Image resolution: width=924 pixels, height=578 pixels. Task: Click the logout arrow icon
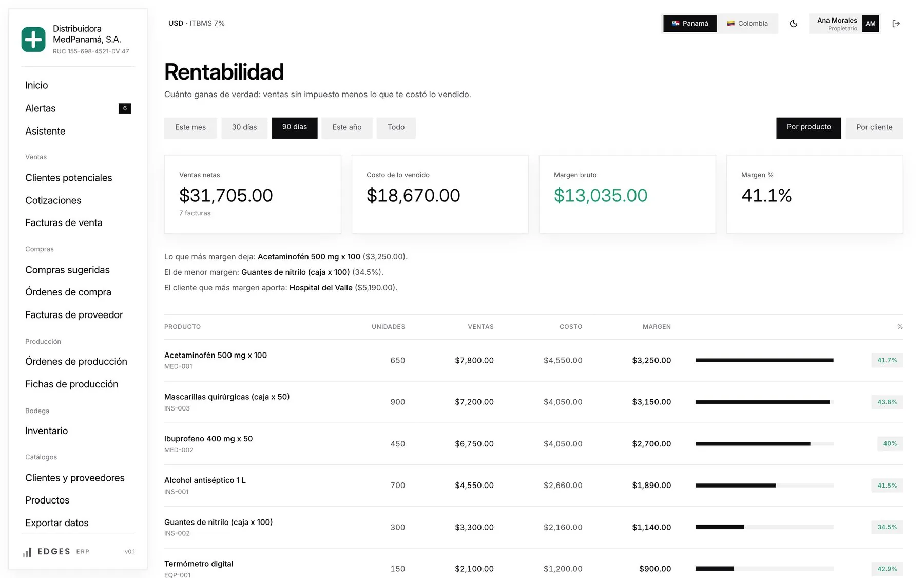pos(896,24)
